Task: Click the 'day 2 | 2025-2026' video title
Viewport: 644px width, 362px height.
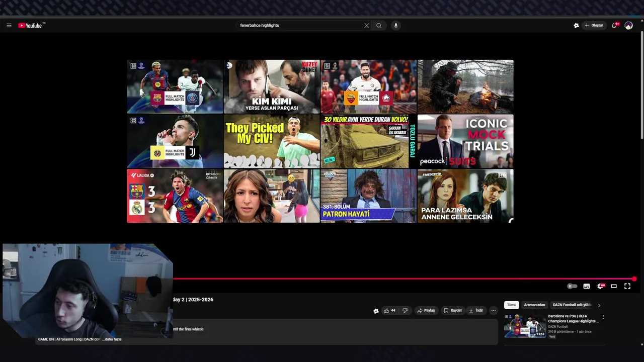Action: pyautogui.click(x=193, y=300)
